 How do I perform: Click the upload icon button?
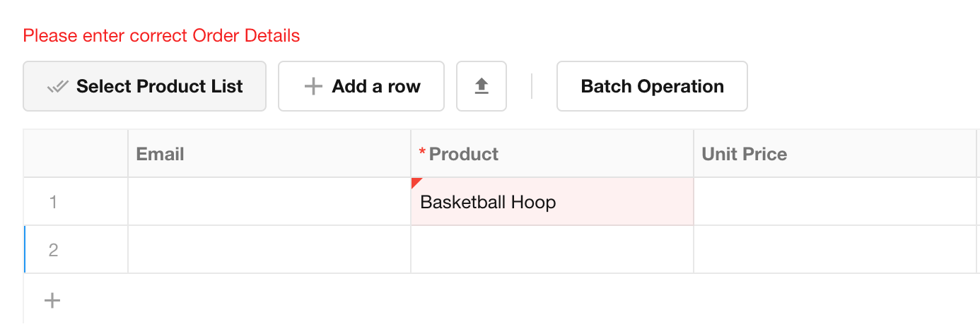[x=482, y=86]
